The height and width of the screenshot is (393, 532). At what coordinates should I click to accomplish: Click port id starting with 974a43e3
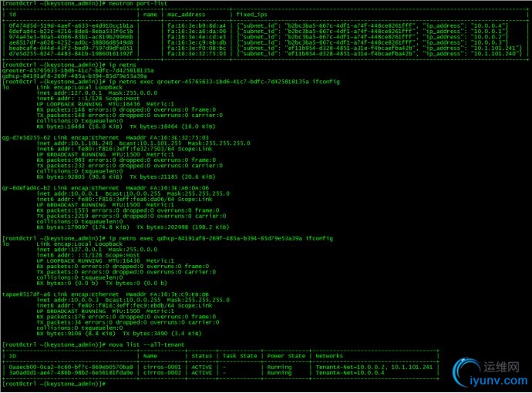click(x=71, y=37)
